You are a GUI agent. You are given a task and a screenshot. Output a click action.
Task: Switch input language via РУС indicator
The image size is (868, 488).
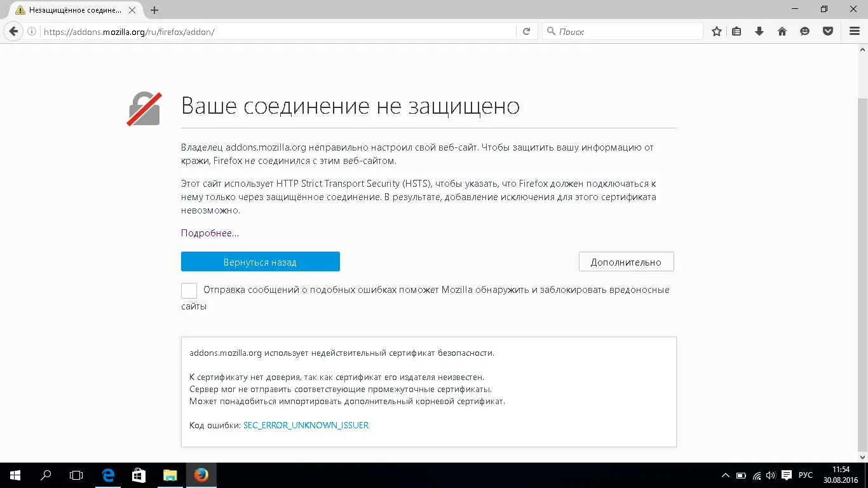coord(806,475)
